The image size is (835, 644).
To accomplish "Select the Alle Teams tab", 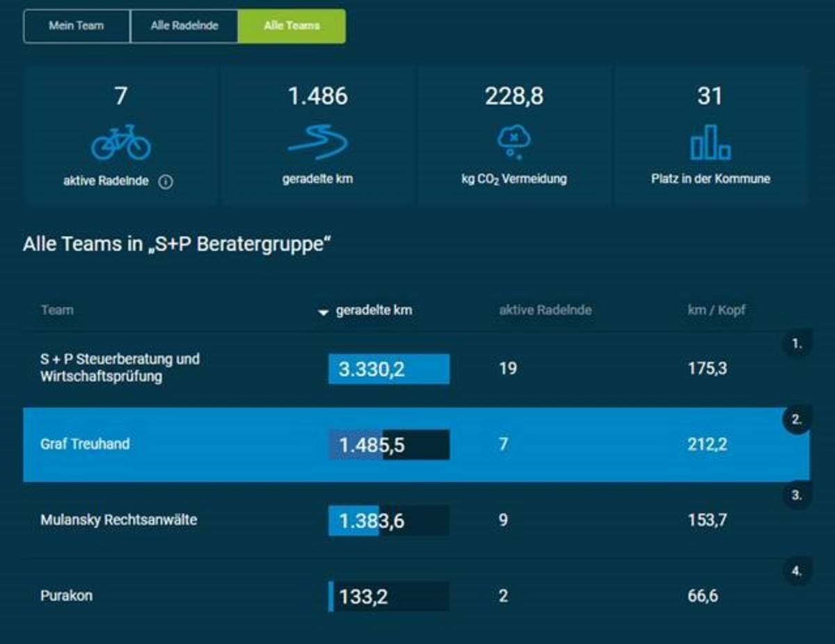I will tap(292, 26).
